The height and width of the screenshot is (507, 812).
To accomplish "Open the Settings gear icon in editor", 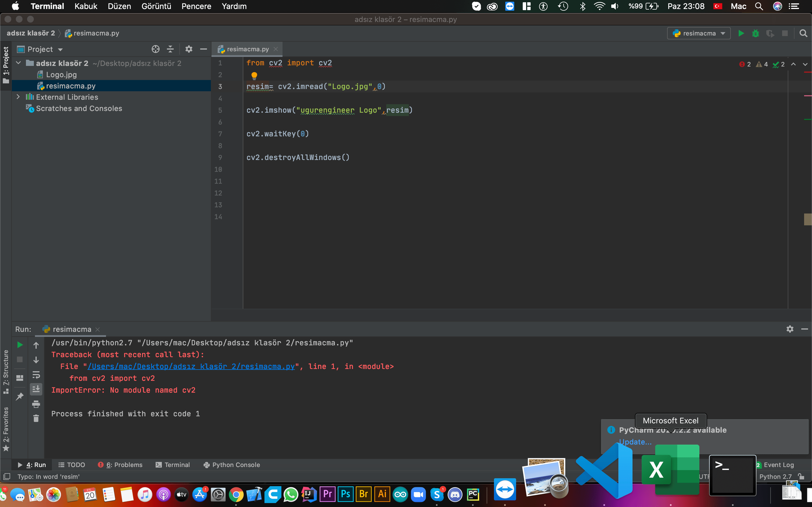I will coord(188,49).
